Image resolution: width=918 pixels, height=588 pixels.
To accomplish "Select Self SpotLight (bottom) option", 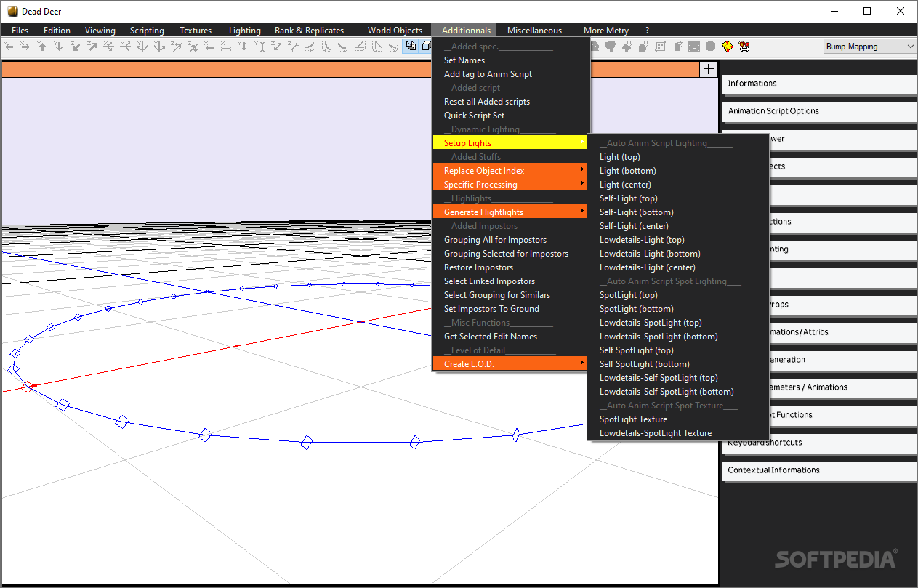I will coord(645,364).
